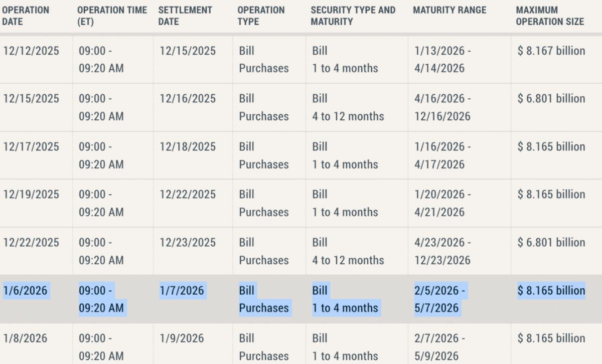Select the 12/22/2025 settlement date cell

(188, 195)
